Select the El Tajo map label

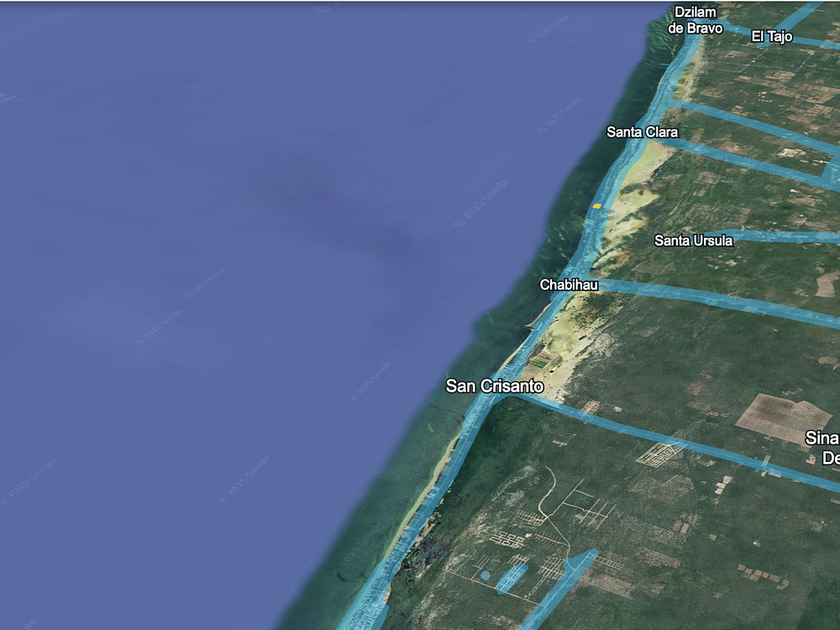[x=771, y=36]
